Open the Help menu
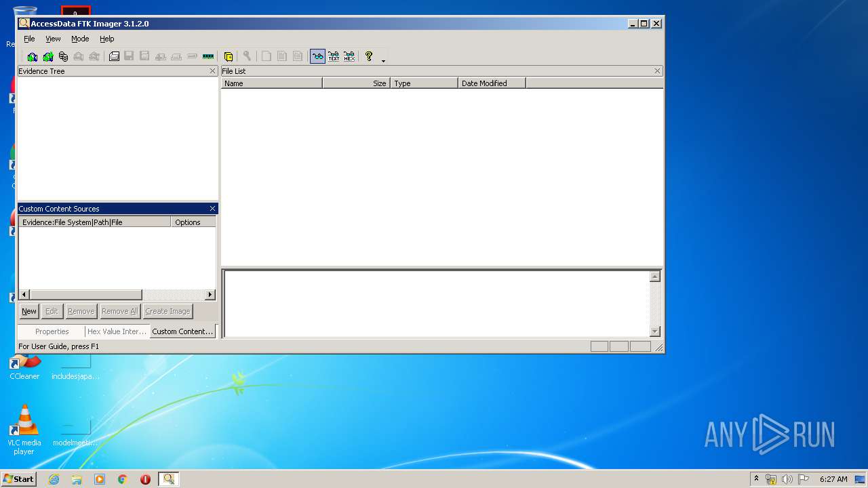This screenshot has height=488, width=868. tap(107, 39)
